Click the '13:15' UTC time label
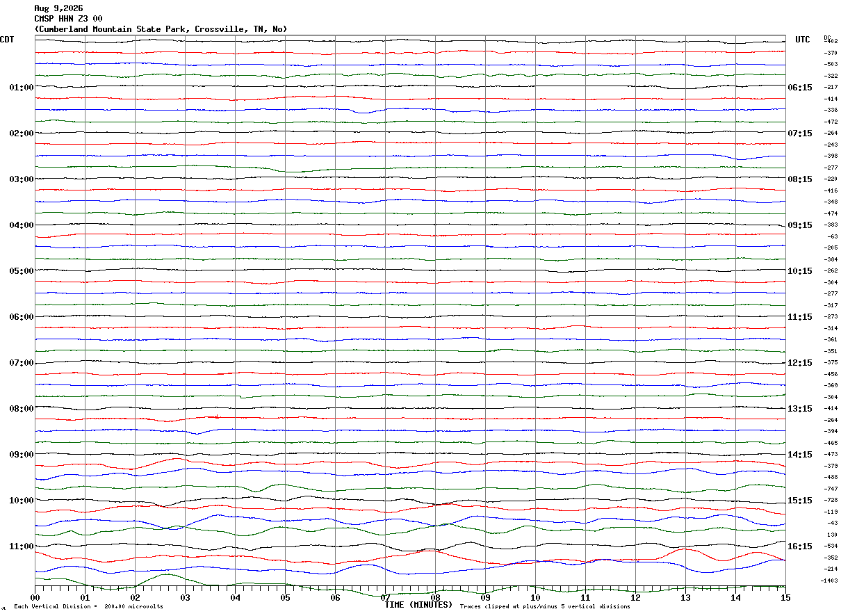 [800, 409]
